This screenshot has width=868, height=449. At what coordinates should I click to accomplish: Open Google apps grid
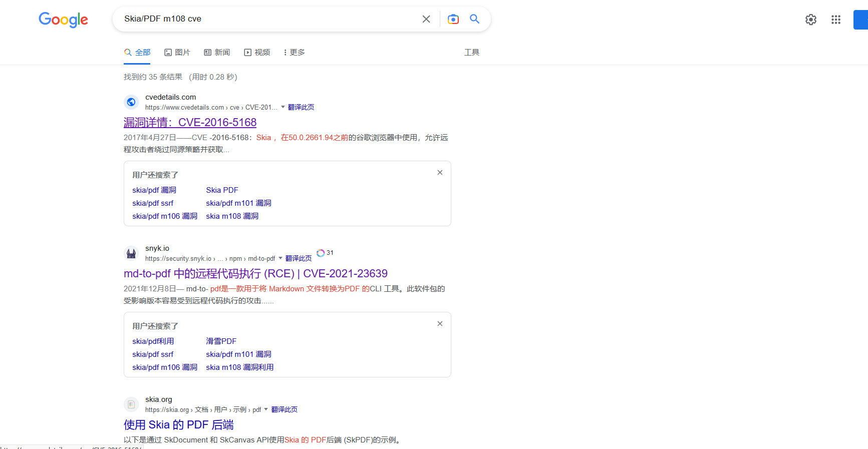[836, 20]
